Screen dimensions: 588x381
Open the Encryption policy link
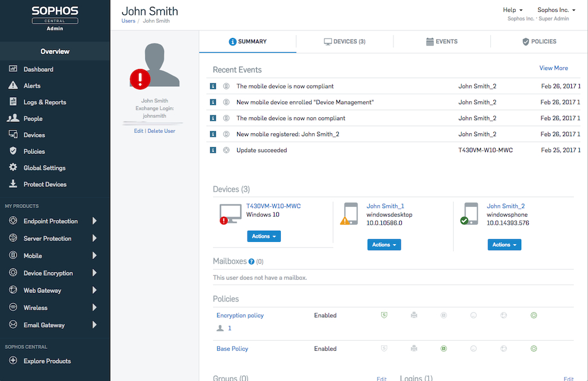click(240, 315)
